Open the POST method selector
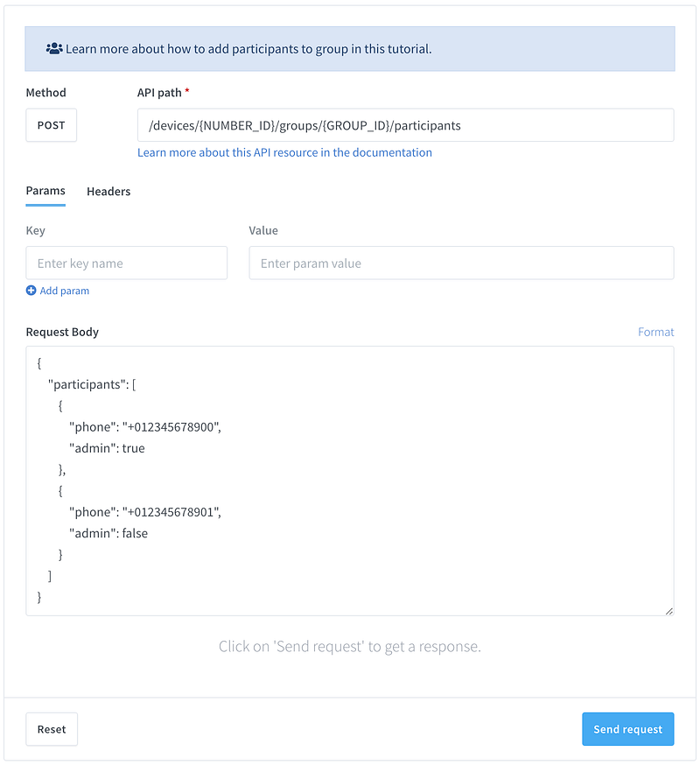700x765 pixels. pos(51,125)
